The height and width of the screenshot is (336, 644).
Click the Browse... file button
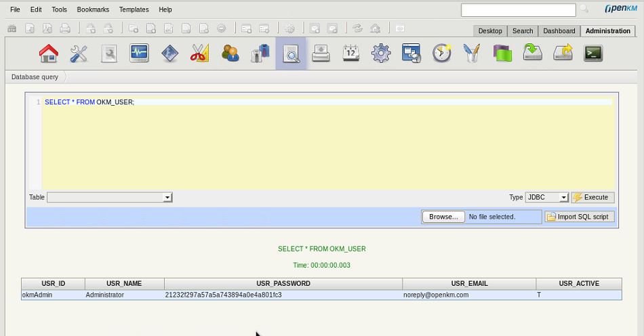(443, 217)
